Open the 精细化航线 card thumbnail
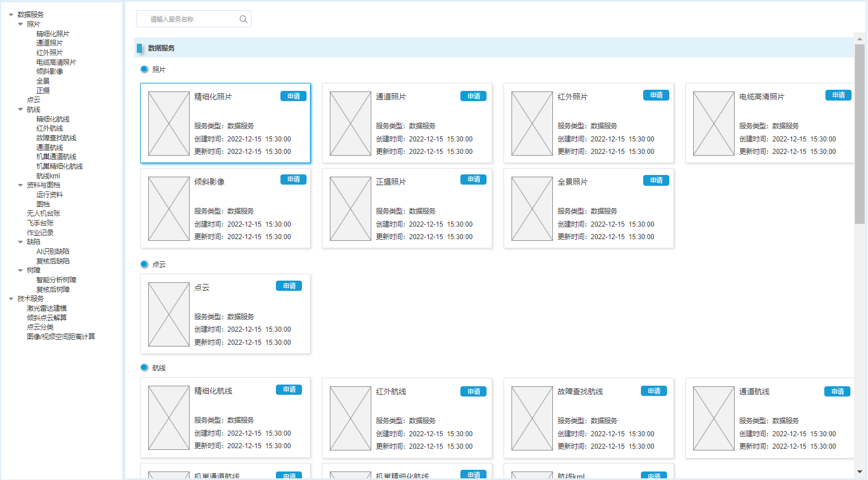The width and height of the screenshot is (868, 480). [169, 418]
